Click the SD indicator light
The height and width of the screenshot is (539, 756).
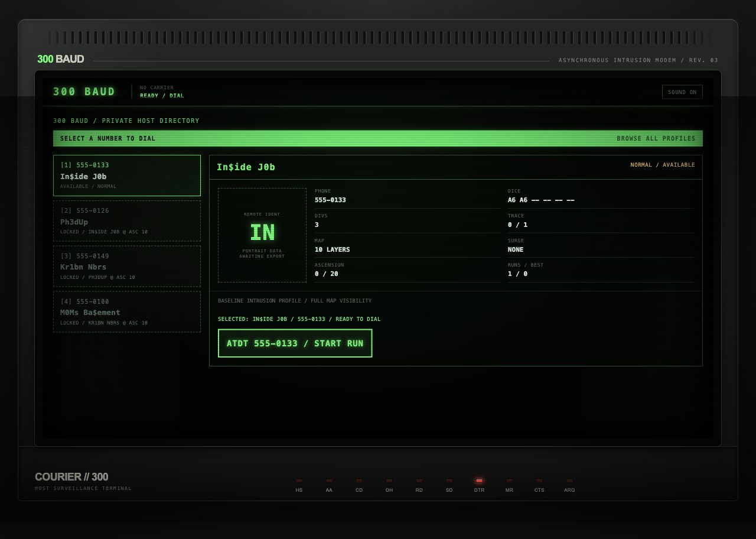[x=449, y=480]
